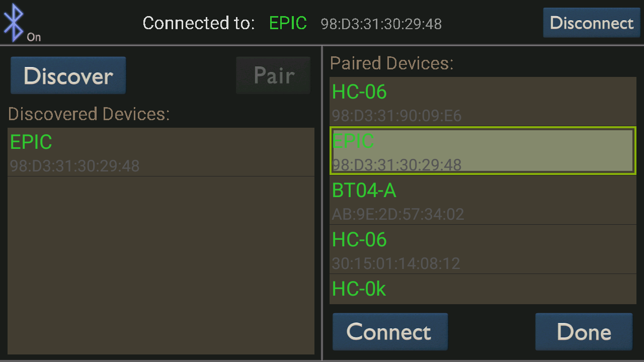The height and width of the screenshot is (362, 644).
Task: Click the Paired Devices heading
Action: point(391,63)
